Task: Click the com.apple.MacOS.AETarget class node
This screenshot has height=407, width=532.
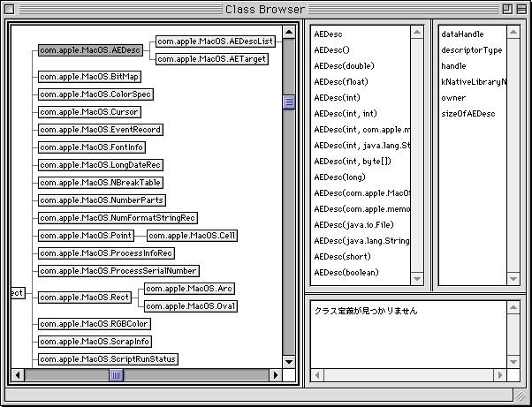Action: (211, 59)
